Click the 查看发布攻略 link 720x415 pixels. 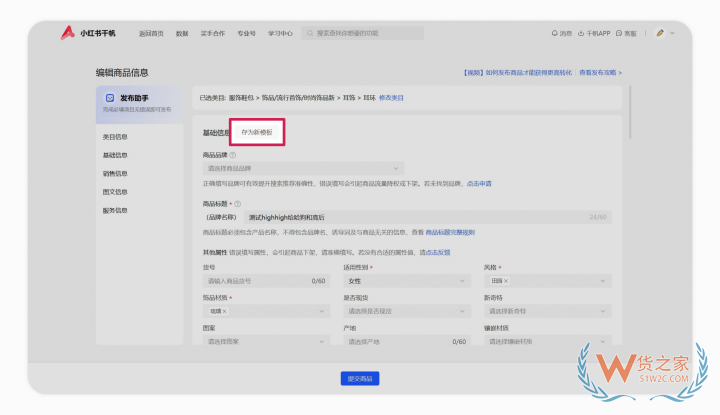(x=600, y=73)
